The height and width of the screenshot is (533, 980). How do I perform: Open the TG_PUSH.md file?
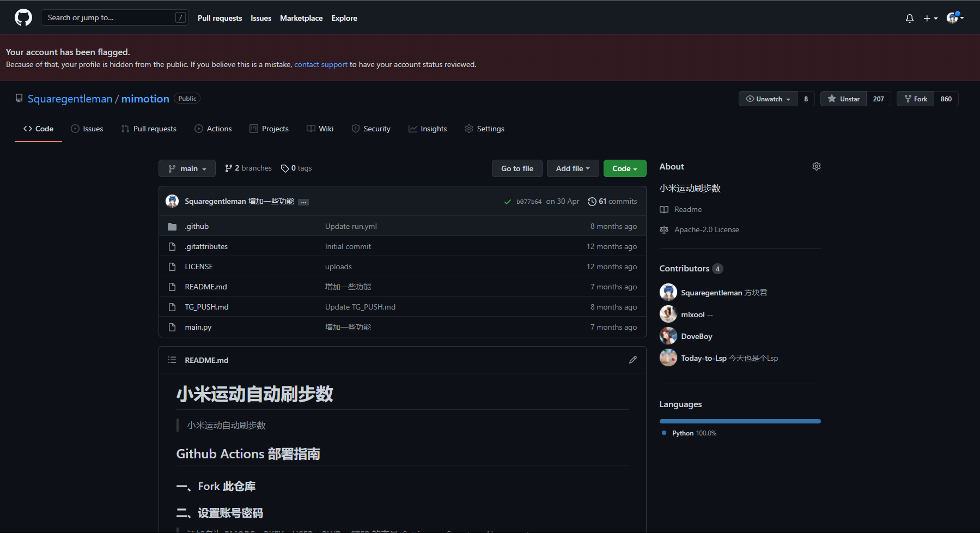[x=206, y=307]
